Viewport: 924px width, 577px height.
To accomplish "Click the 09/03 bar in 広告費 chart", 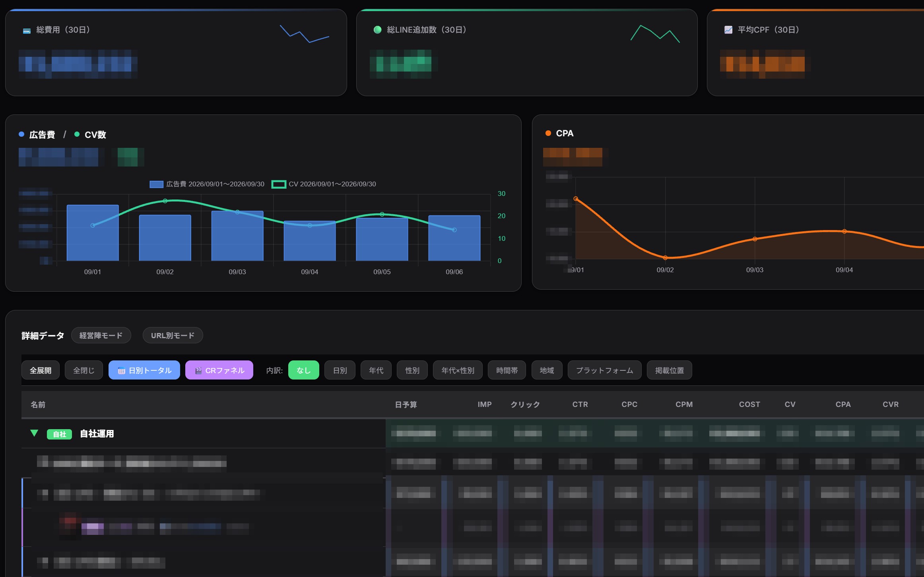I will point(237,236).
